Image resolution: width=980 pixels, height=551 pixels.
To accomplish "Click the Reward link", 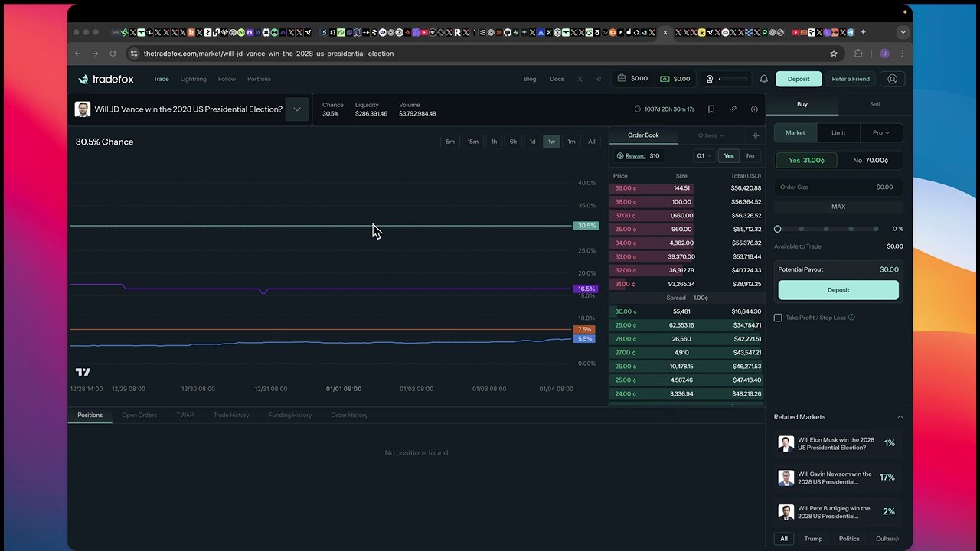I will [x=635, y=156].
